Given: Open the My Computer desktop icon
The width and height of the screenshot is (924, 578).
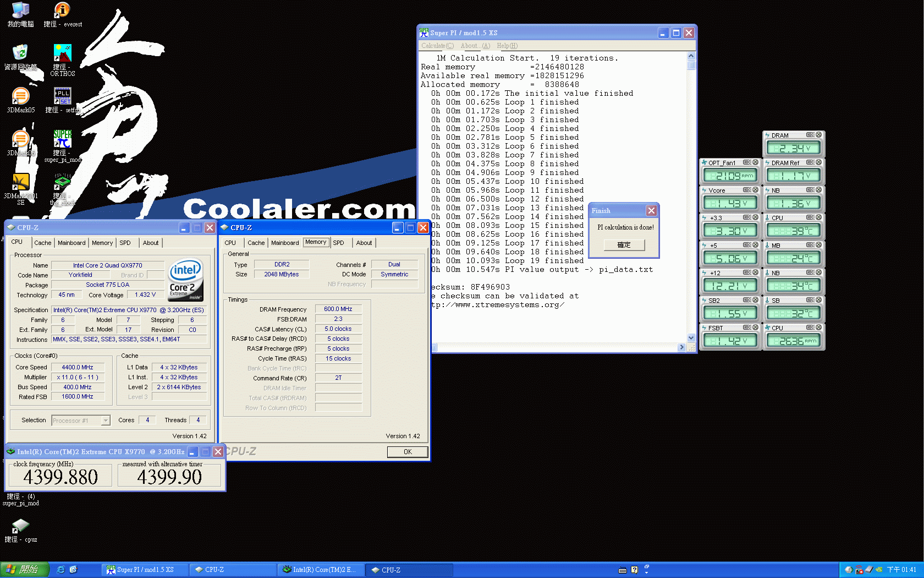Looking at the screenshot, I should tap(20, 14).
